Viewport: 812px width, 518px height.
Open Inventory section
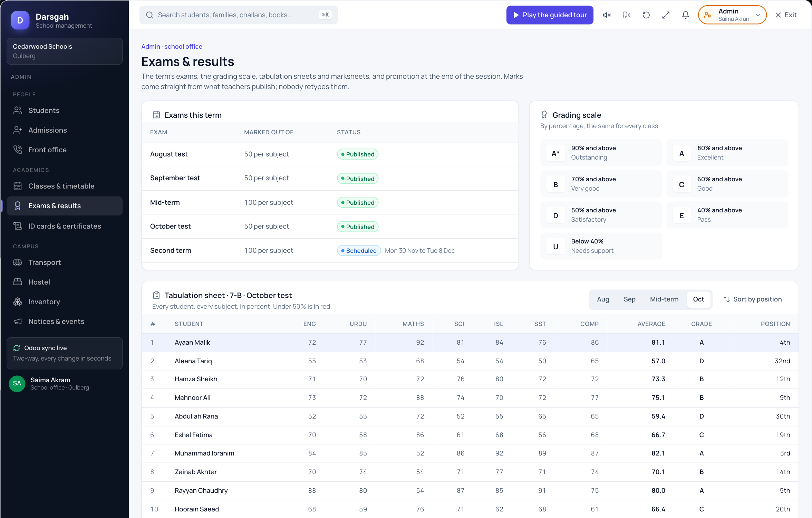tap(65, 302)
